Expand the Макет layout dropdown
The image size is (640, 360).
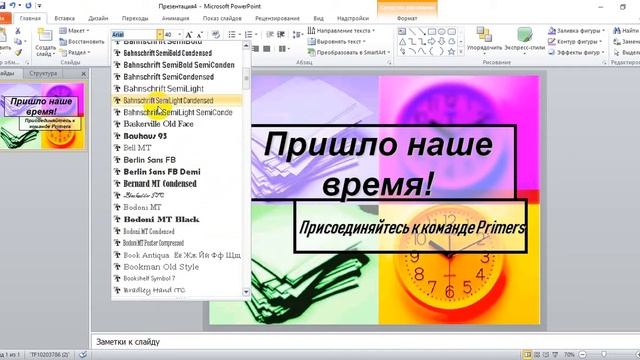coord(88,31)
